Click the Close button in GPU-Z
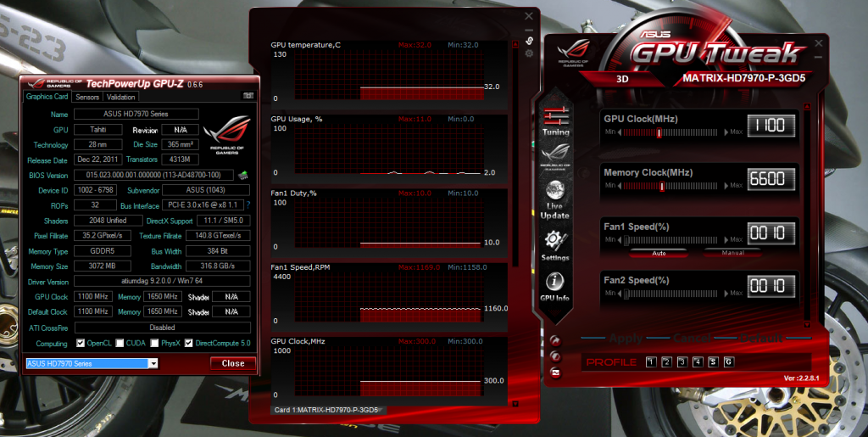The height and width of the screenshot is (437, 868). coord(233,363)
